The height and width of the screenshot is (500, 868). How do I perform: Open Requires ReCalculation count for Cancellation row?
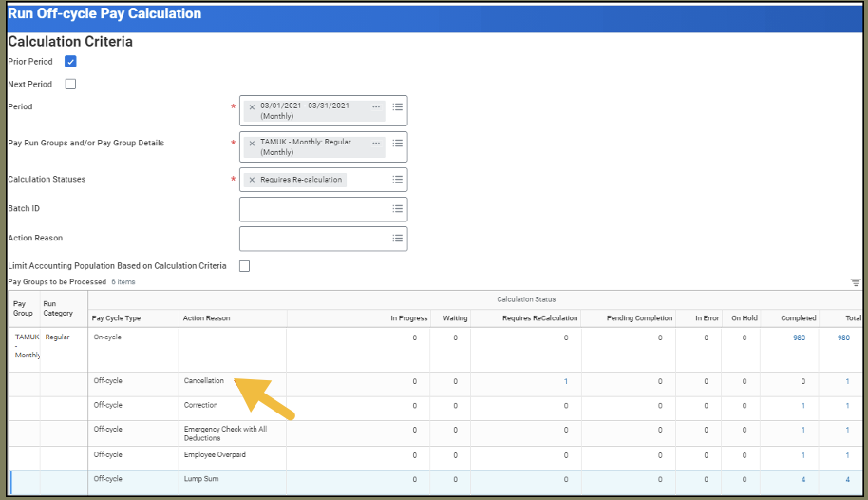coord(566,381)
